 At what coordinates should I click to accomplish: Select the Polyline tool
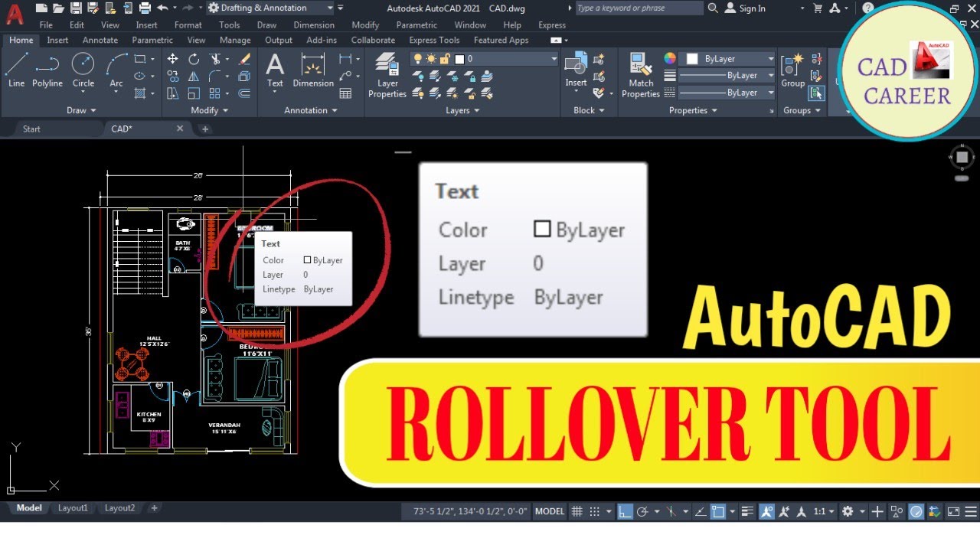point(47,70)
